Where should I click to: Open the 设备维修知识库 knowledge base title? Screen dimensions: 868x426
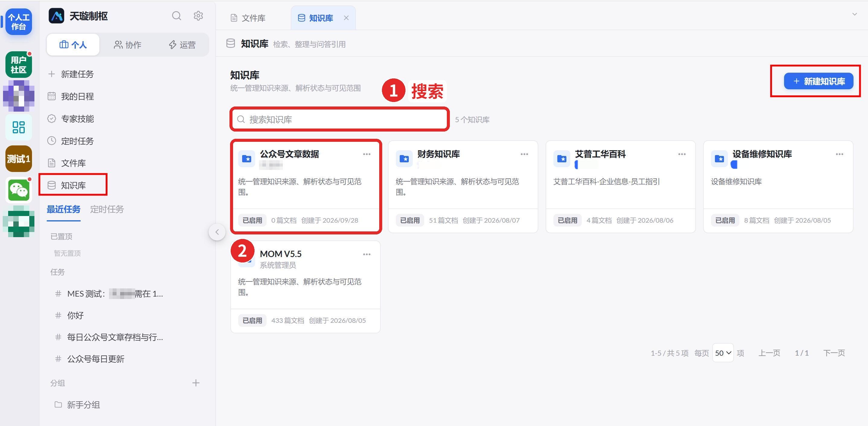tap(762, 154)
